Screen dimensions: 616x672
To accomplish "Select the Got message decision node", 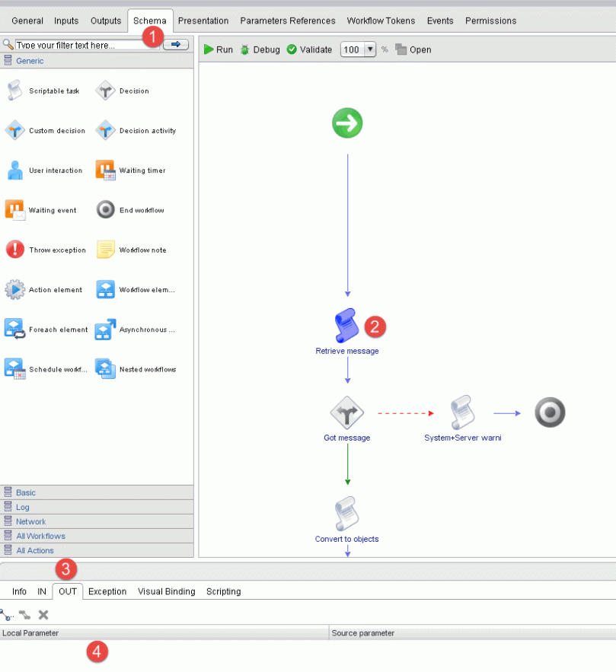I will tap(346, 413).
